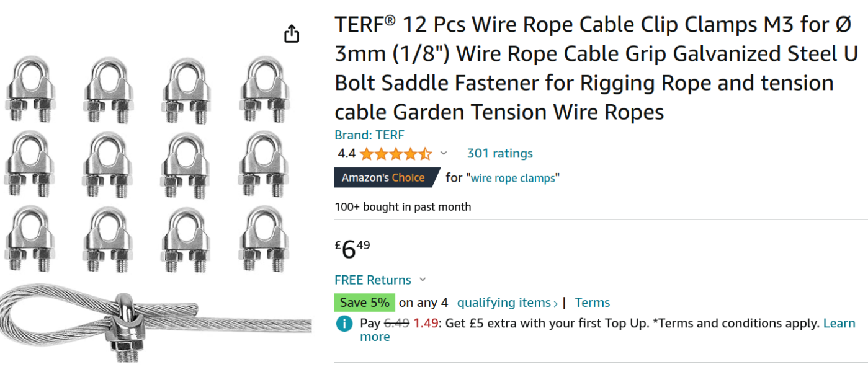This screenshot has height=372, width=868.
Task: Open the Brand: TERF store link
Action: click(x=369, y=135)
